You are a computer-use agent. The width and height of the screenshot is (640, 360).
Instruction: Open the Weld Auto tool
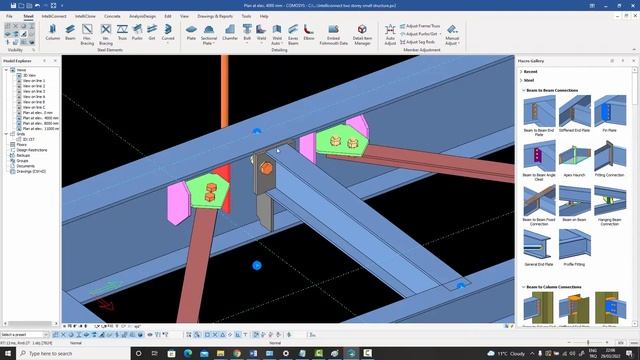pos(277,34)
